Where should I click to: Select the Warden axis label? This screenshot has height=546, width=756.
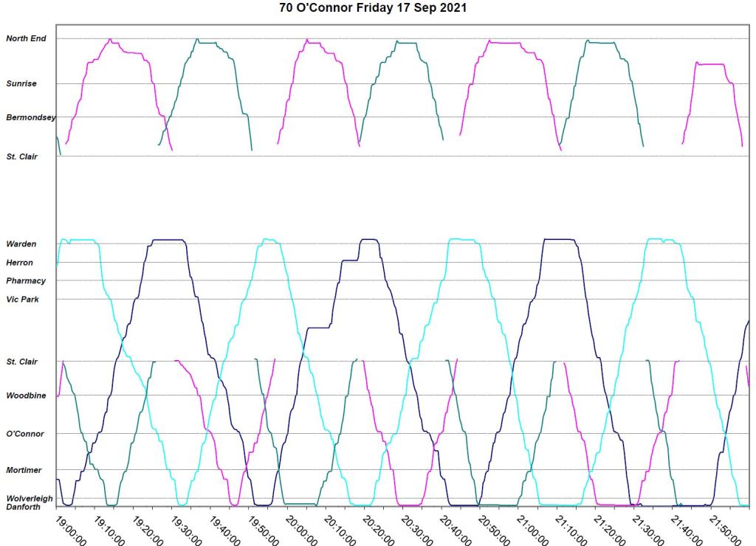tap(21, 244)
